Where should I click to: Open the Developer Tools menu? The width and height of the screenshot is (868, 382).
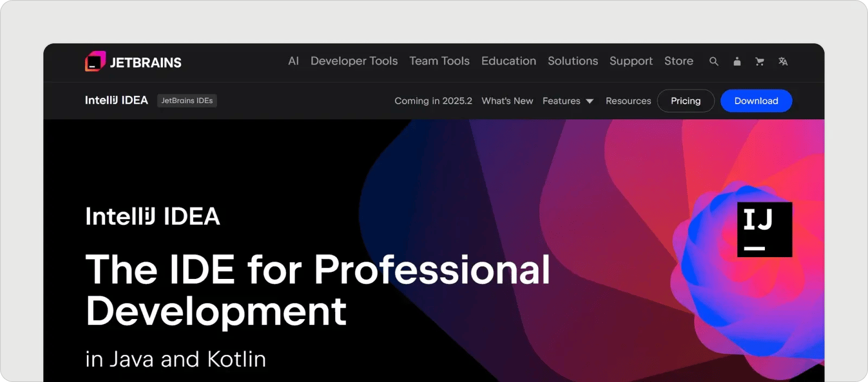click(x=354, y=61)
